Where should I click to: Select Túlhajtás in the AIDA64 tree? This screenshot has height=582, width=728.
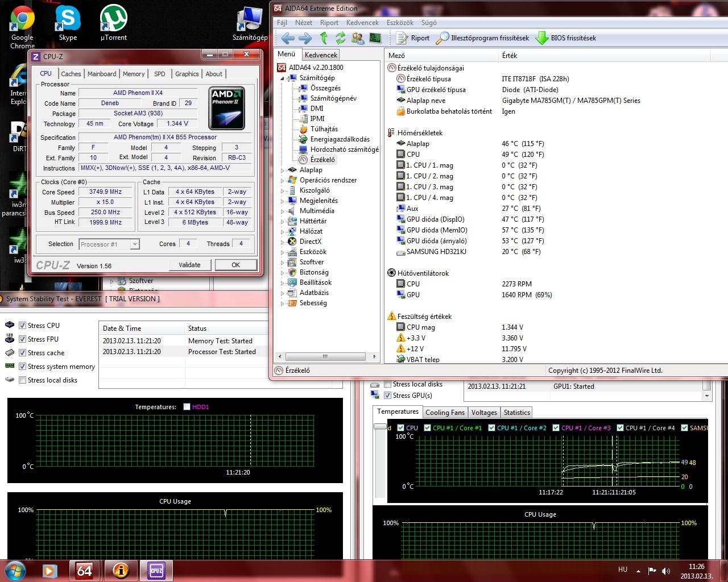[324, 129]
